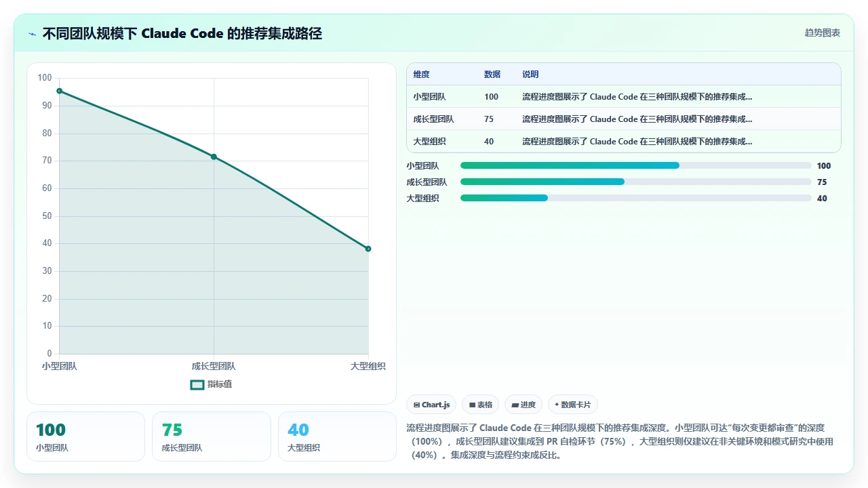Click the 数据 column header
Viewport: 868px width, 488px height.
(x=492, y=75)
